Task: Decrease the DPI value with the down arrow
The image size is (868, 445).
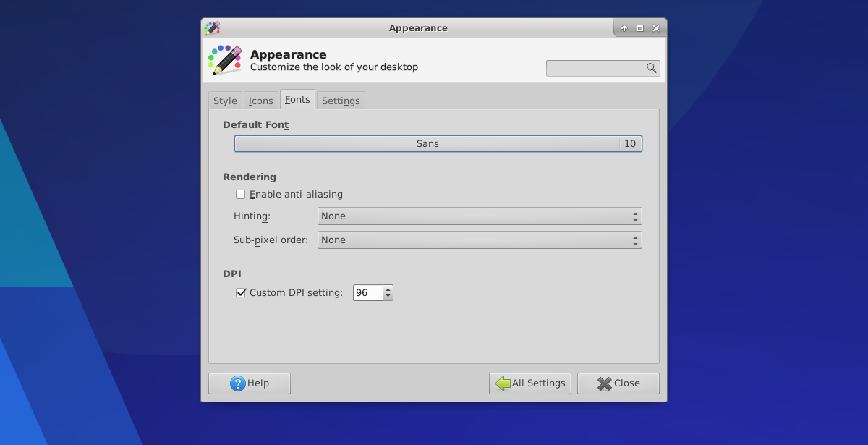Action: point(388,297)
